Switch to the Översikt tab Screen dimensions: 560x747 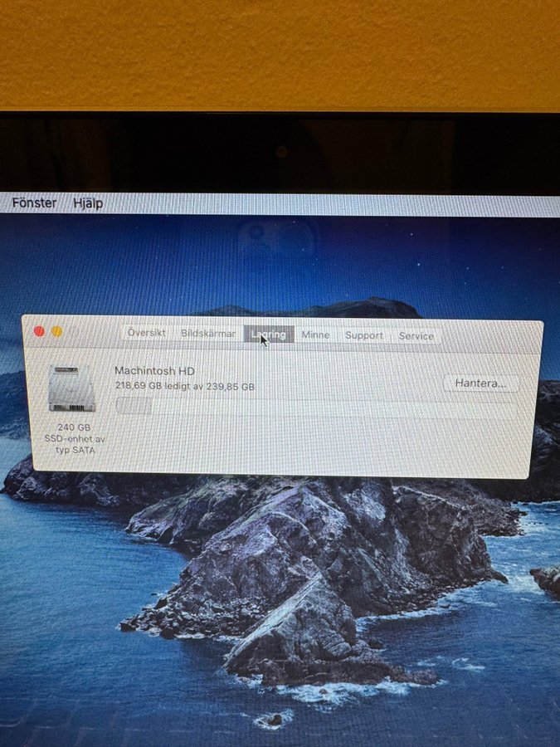(x=146, y=334)
